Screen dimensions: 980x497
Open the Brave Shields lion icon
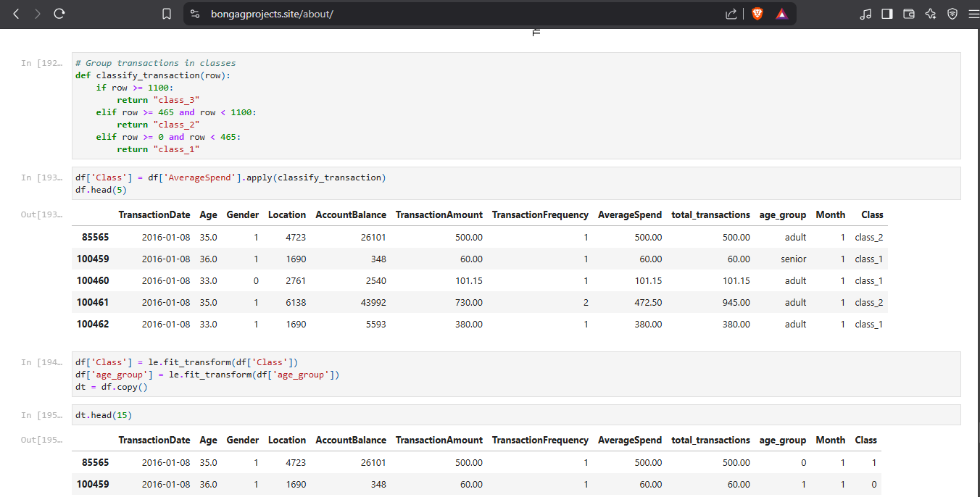(757, 14)
